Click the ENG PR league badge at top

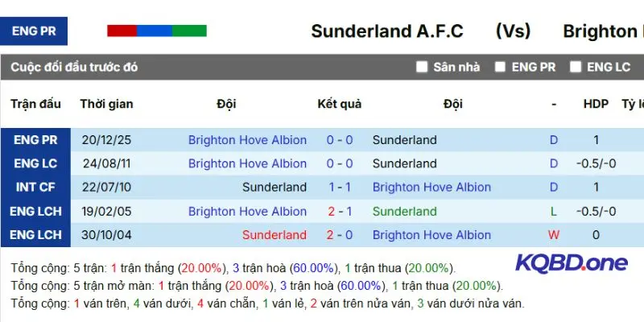coord(35,31)
